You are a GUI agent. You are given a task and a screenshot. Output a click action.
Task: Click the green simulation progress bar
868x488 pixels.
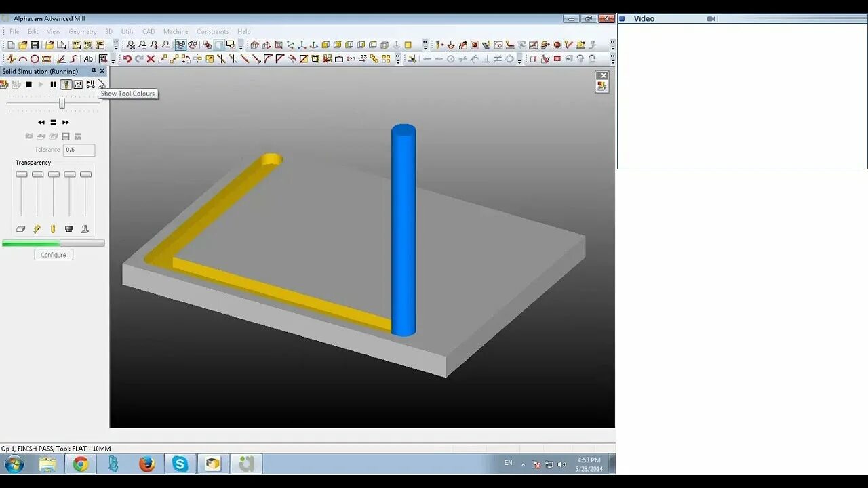pyautogui.click(x=54, y=243)
